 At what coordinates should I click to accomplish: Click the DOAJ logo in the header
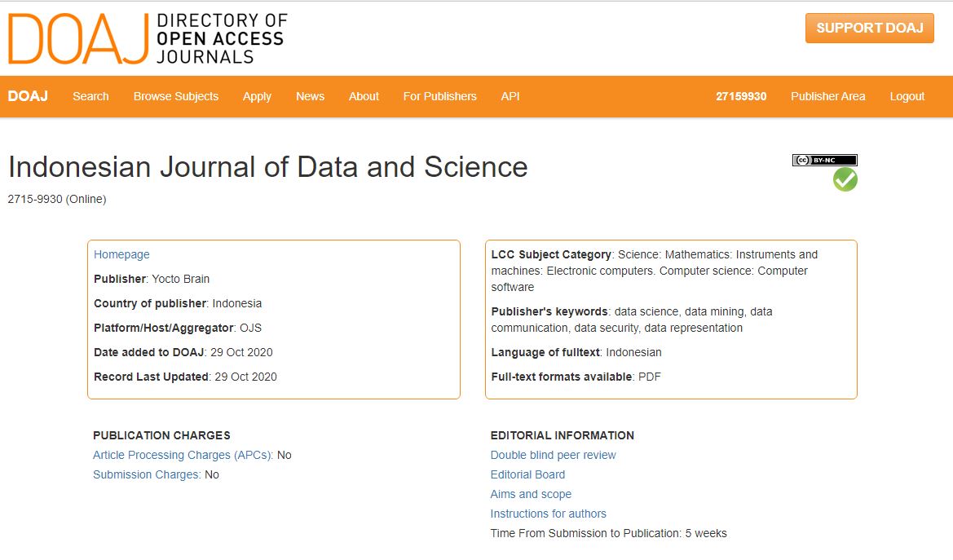(x=148, y=38)
